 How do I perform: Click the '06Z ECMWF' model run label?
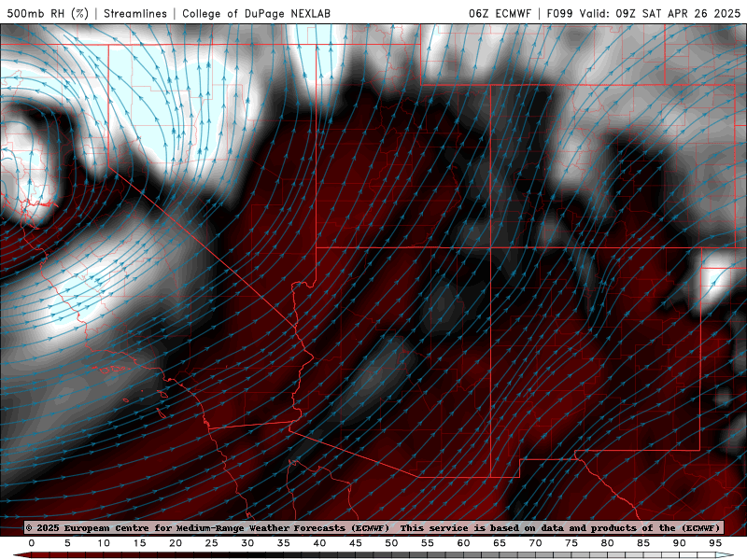click(x=500, y=13)
